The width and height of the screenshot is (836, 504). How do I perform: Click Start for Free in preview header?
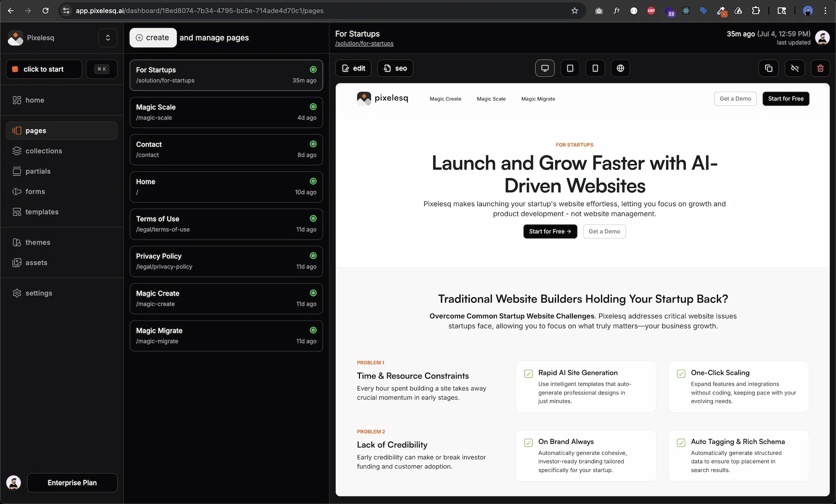coord(786,99)
